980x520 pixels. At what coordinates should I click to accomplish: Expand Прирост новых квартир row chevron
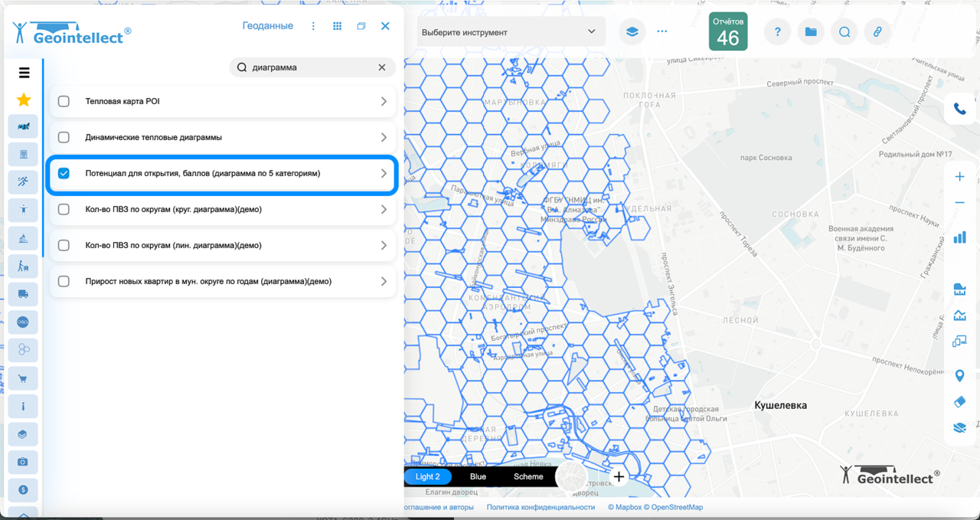pyautogui.click(x=384, y=281)
